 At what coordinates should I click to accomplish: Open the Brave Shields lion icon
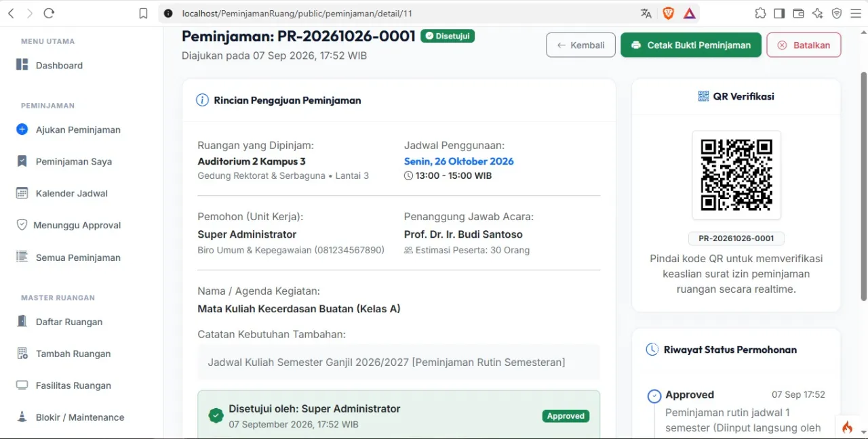coord(668,14)
